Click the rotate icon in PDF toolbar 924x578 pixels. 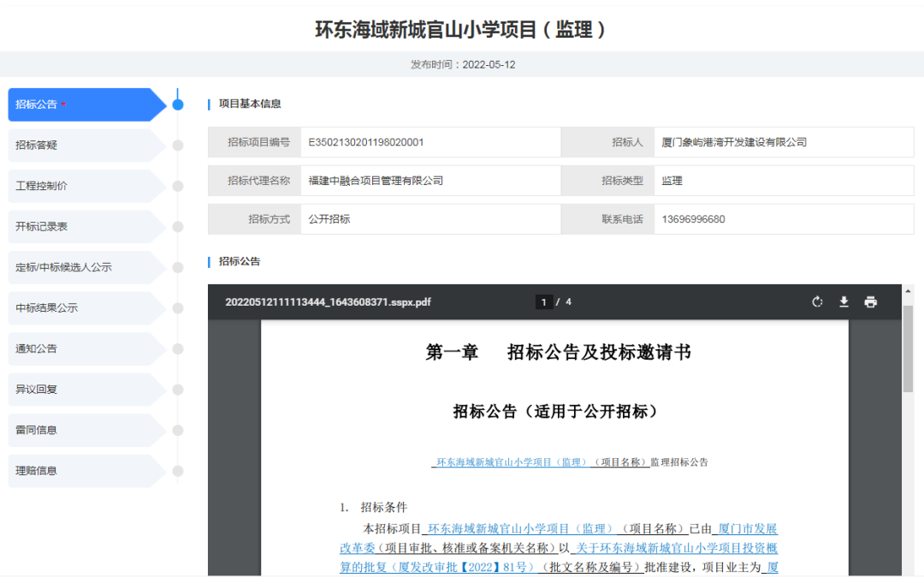click(x=817, y=301)
